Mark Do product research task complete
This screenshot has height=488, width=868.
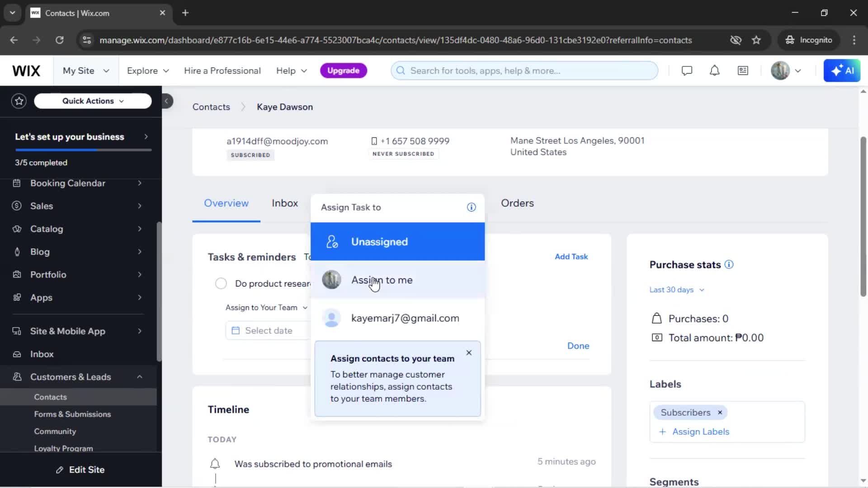click(221, 284)
